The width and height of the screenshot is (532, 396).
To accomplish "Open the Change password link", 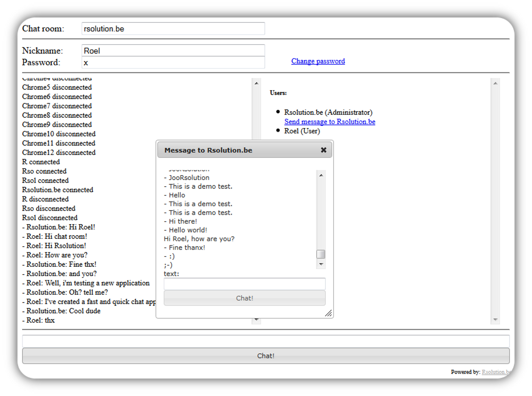I will [318, 61].
